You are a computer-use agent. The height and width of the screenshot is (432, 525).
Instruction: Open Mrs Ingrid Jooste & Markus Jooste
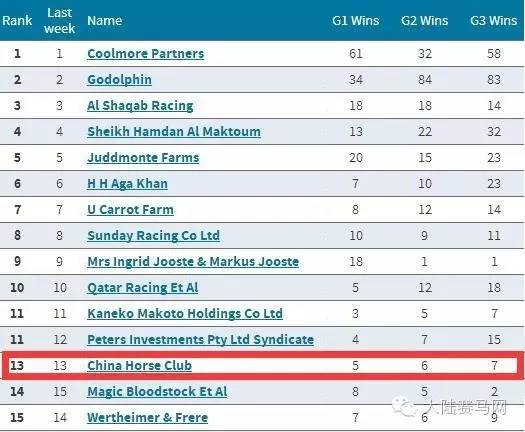click(193, 262)
